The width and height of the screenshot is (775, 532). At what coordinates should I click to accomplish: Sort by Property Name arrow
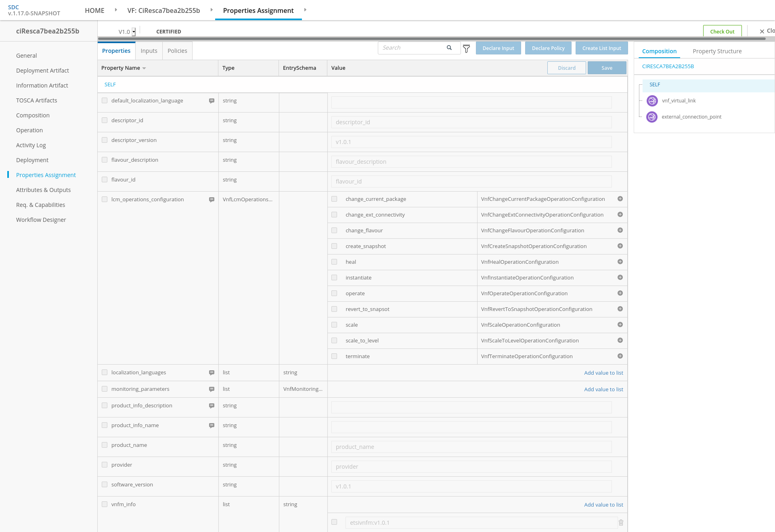144,68
